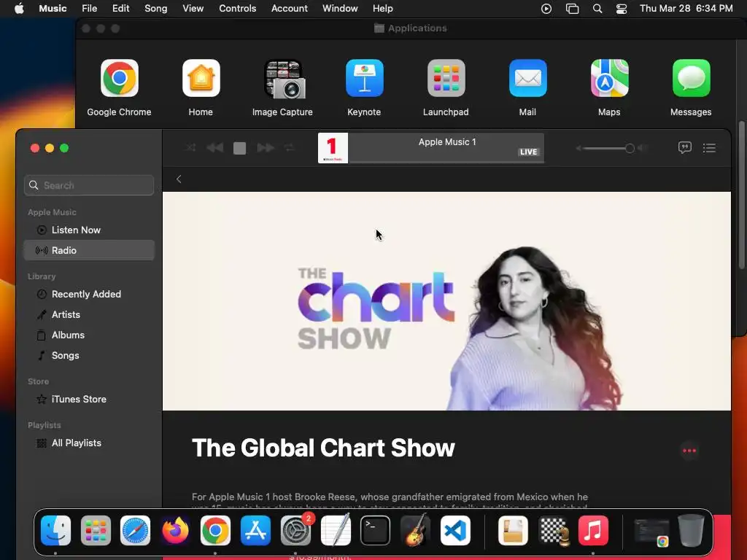Click the date and time clock

[x=686, y=9]
